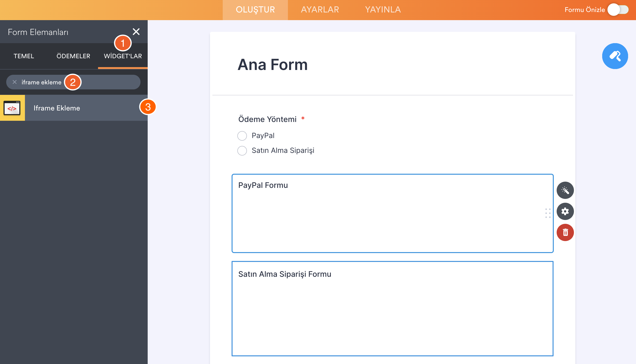Switch to the TEMEL tab
The image size is (636, 364).
[24, 56]
